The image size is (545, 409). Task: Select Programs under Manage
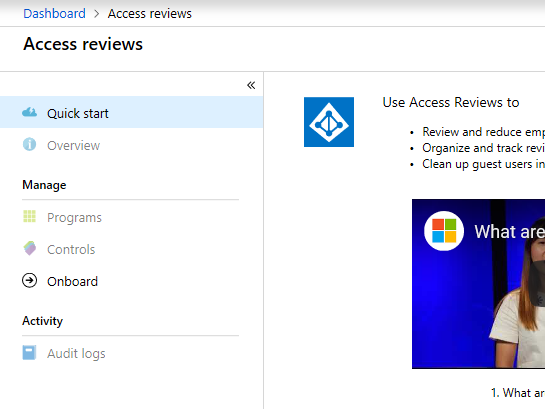[131, 217]
